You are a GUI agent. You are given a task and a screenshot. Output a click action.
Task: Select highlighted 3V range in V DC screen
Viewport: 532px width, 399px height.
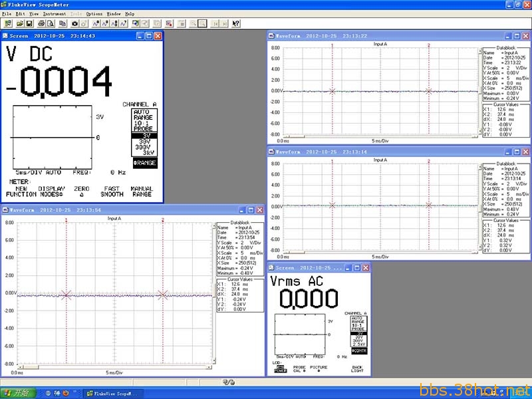coord(144,136)
